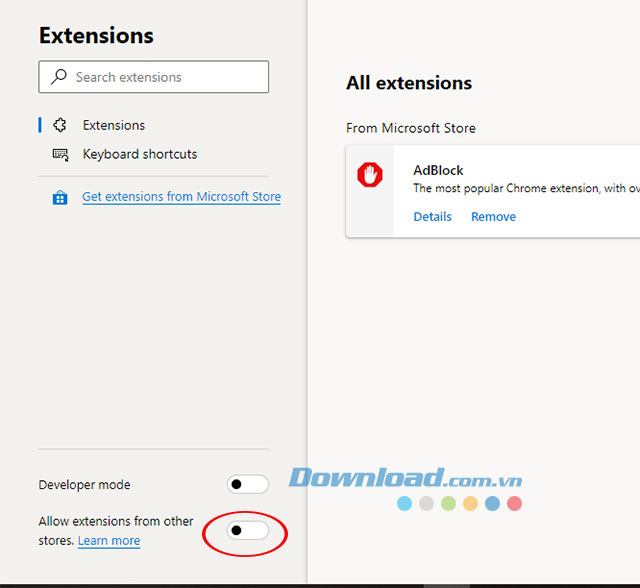Viewport: 640px width, 588px height.
Task: Focus the Search extensions field
Action: pyautogui.click(x=153, y=77)
